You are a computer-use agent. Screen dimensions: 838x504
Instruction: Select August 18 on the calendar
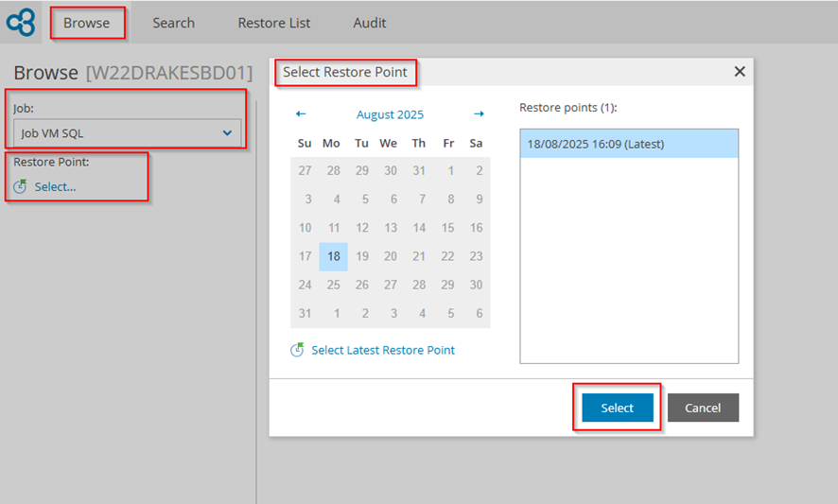click(333, 256)
